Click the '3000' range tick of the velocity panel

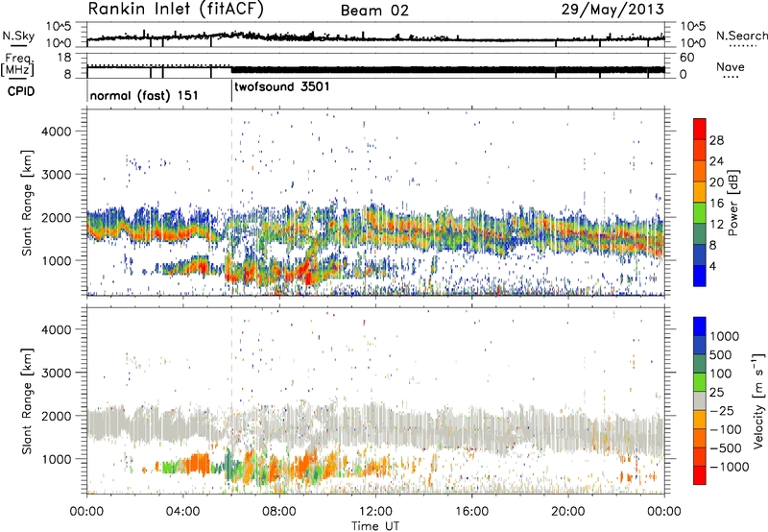[x=56, y=373]
